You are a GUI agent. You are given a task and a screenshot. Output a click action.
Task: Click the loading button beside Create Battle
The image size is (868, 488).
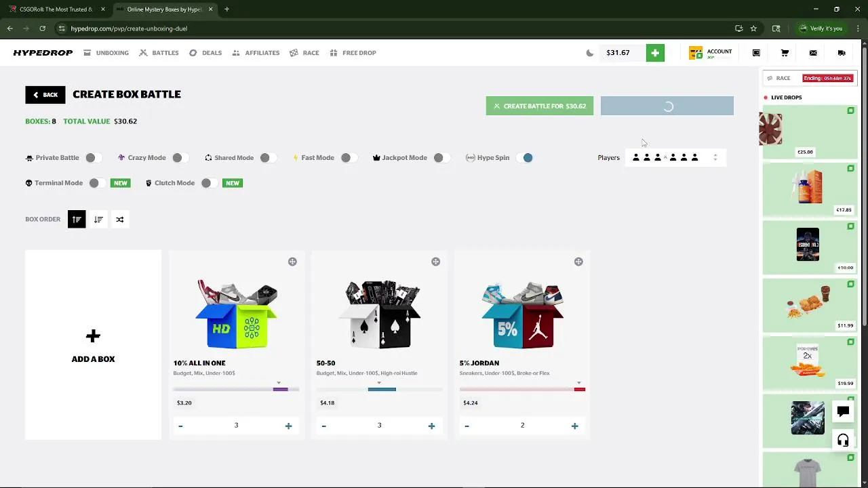(x=667, y=106)
